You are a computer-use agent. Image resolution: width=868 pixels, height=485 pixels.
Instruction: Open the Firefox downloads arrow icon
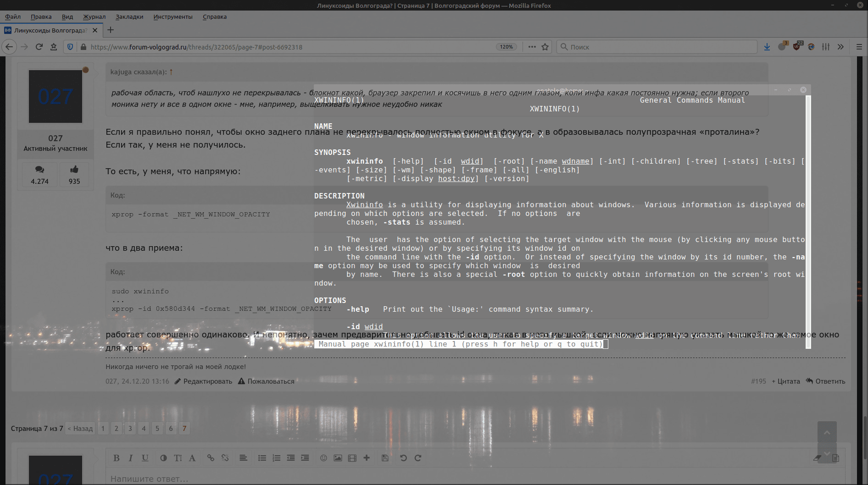(x=767, y=47)
